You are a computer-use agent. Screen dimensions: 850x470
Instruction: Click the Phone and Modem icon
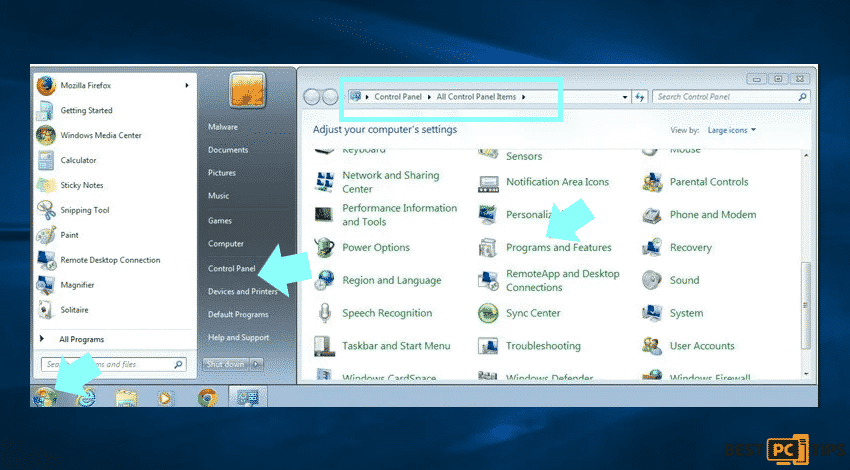click(652, 215)
